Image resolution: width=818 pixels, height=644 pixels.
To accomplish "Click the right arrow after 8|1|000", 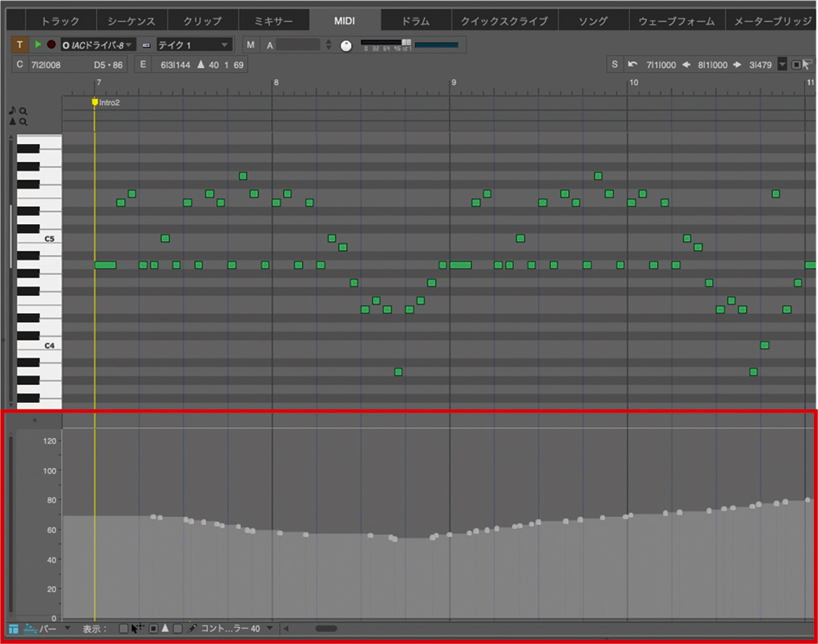I will 737,65.
